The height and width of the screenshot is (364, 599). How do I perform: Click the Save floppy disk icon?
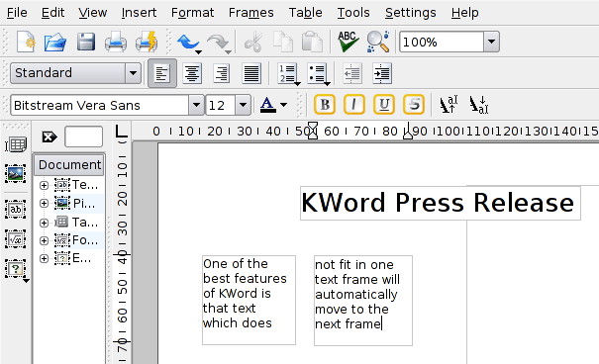pyautogui.click(x=85, y=42)
